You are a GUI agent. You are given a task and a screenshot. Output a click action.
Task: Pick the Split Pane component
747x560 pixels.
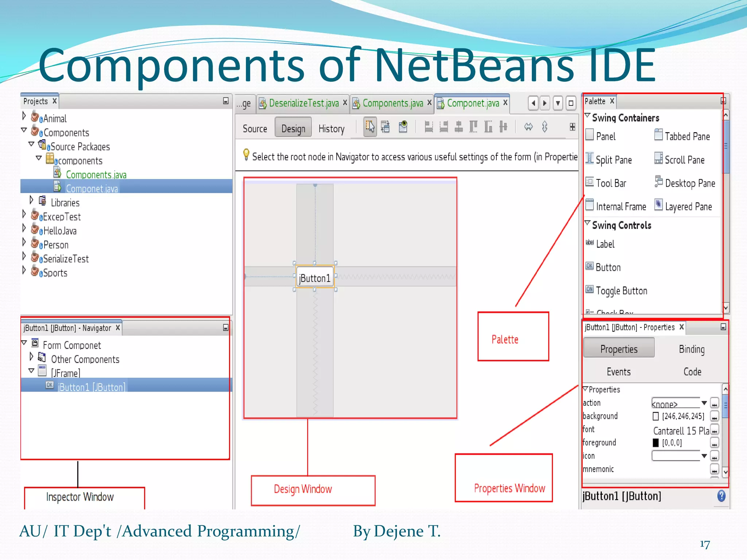(x=608, y=160)
